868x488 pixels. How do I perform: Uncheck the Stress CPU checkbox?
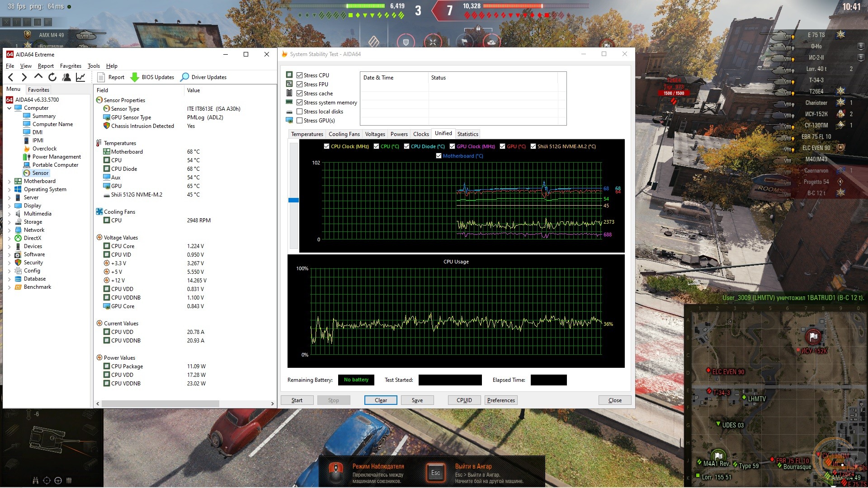pos(299,75)
